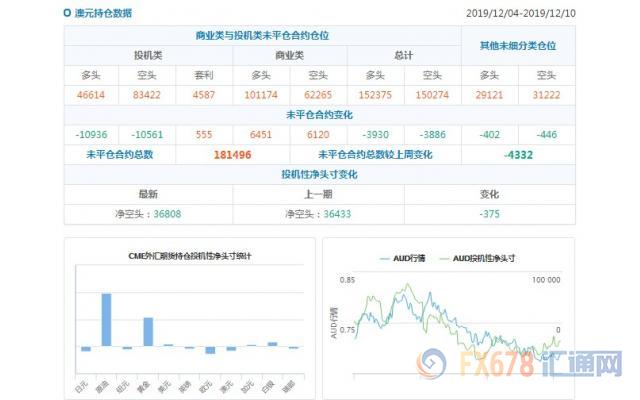The image size is (640, 400).
Task: Click the 100 000 right axis label
Action: 546,280
